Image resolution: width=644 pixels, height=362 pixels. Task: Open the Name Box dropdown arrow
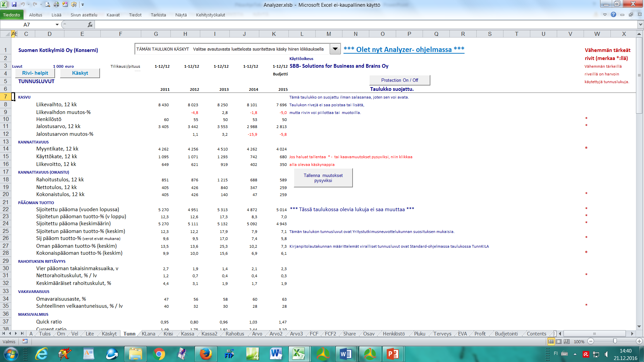pos(57,24)
